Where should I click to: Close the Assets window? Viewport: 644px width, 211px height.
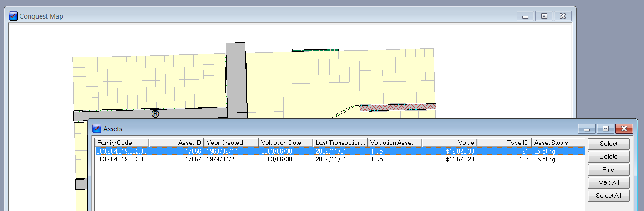[x=624, y=129]
